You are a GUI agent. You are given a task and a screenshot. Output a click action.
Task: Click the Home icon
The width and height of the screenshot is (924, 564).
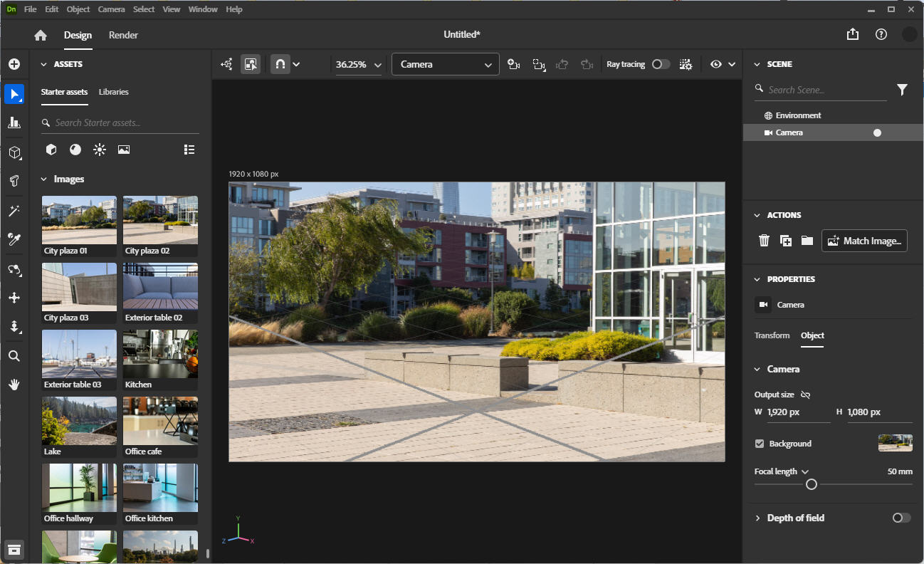coord(40,34)
